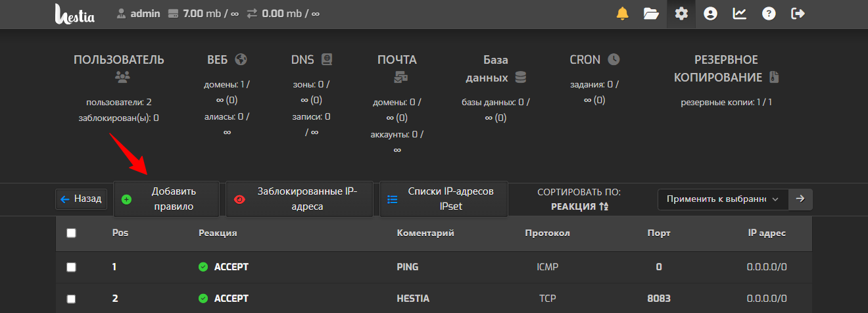Open Списки IP-адресов IPset

tap(444, 199)
